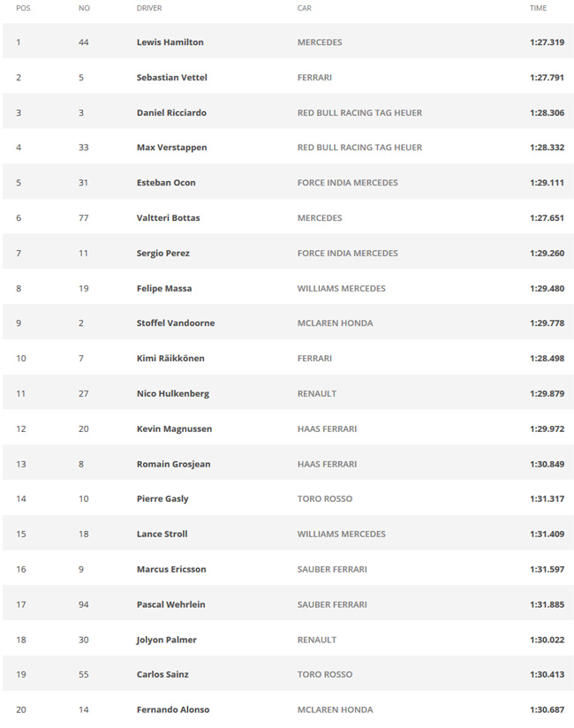Click the CAR column header
This screenshot has width=574, height=728.
click(x=305, y=8)
